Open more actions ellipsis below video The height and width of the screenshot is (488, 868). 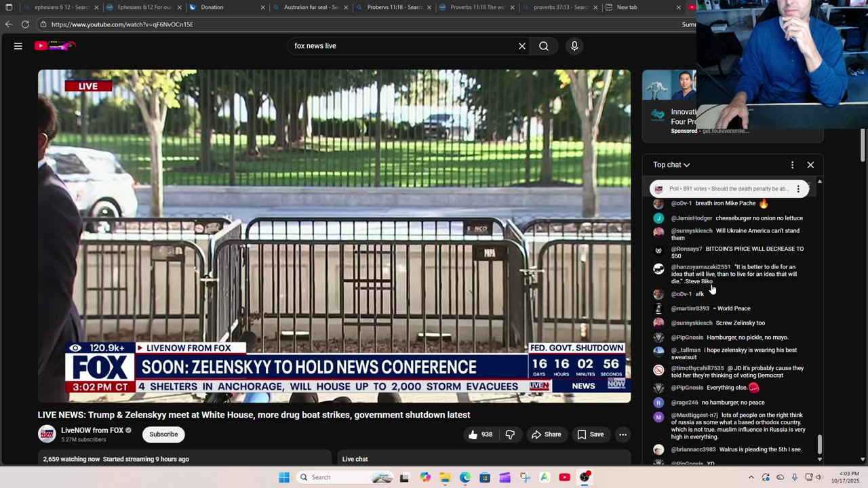point(623,434)
